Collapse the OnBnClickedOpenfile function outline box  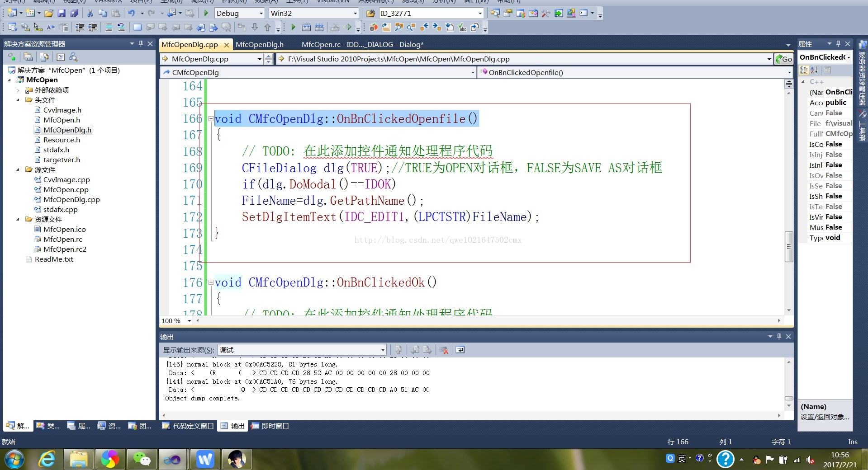click(211, 119)
